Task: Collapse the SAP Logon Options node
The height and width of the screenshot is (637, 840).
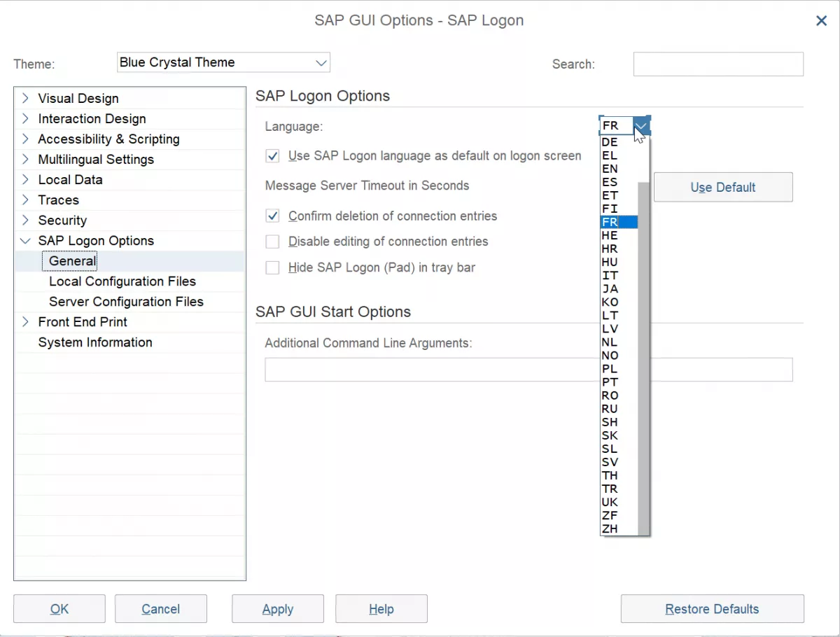Action: coord(26,241)
